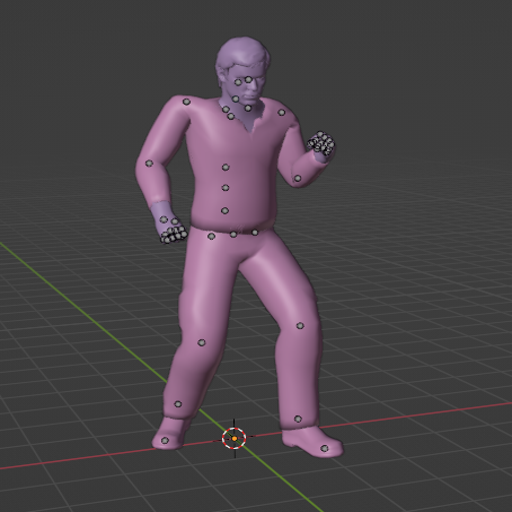Select the ankle joint above the rear foot
The height and width of the screenshot is (512, 512).
point(178,404)
